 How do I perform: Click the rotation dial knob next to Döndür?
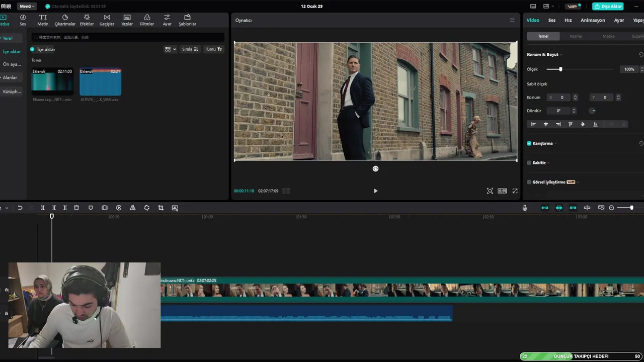(593, 111)
